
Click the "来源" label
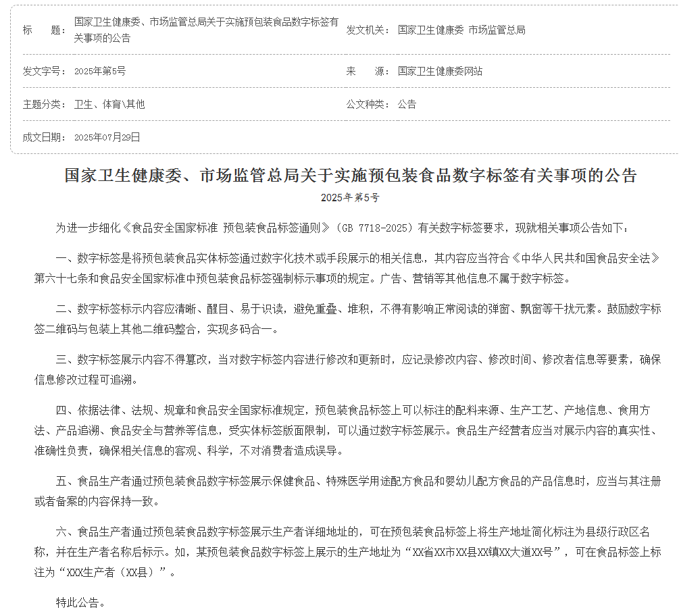click(361, 71)
